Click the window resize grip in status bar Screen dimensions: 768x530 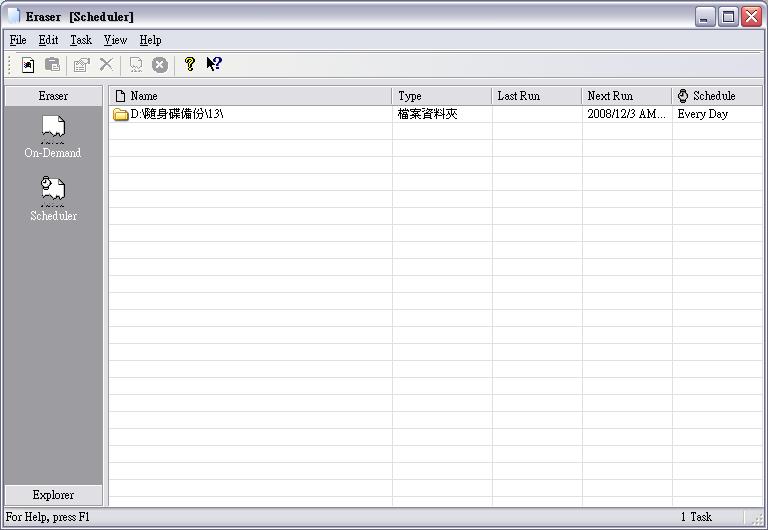[758, 520]
